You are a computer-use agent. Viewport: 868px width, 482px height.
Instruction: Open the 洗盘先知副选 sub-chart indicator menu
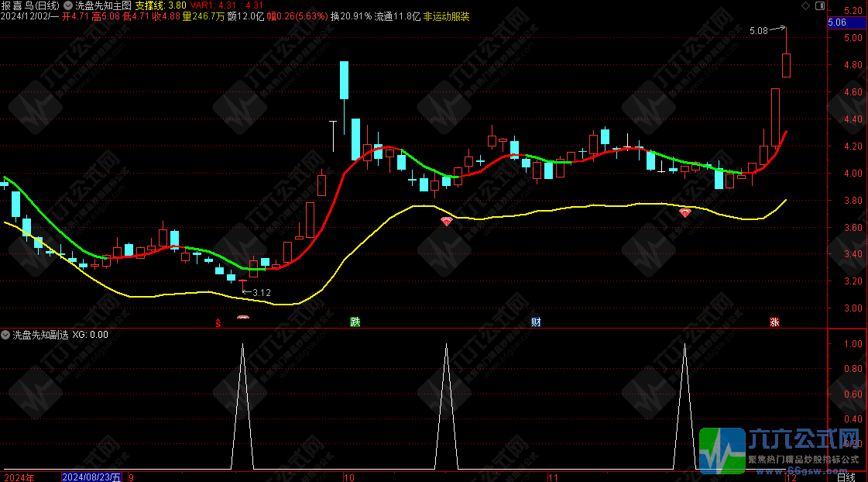coord(6,335)
